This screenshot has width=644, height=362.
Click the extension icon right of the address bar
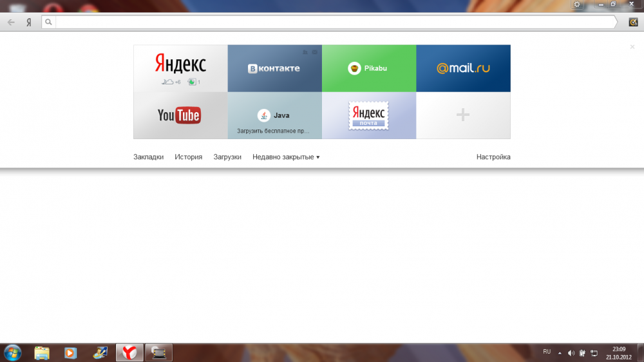point(633,22)
